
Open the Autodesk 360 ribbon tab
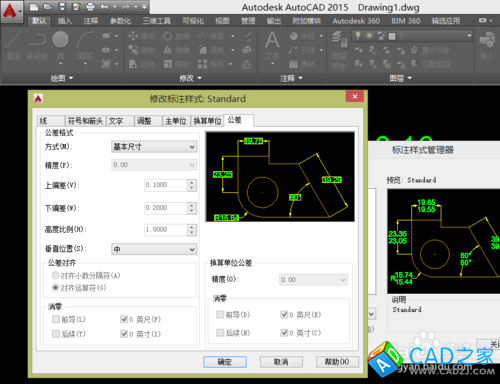point(356,21)
